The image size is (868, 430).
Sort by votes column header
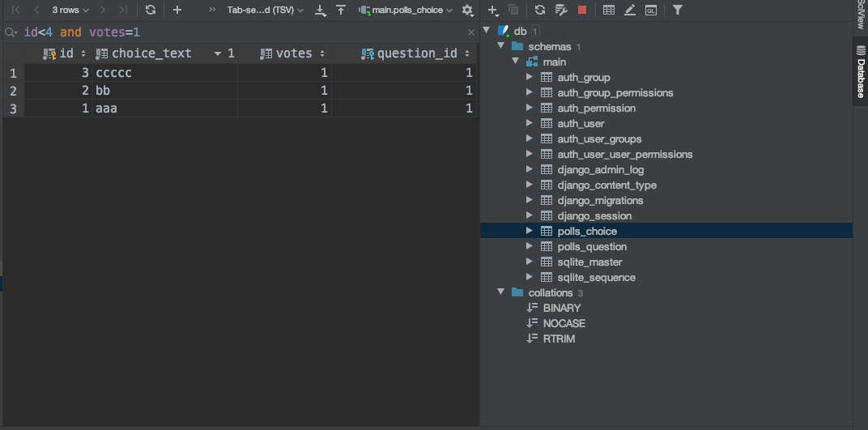(x=284, y=53)
